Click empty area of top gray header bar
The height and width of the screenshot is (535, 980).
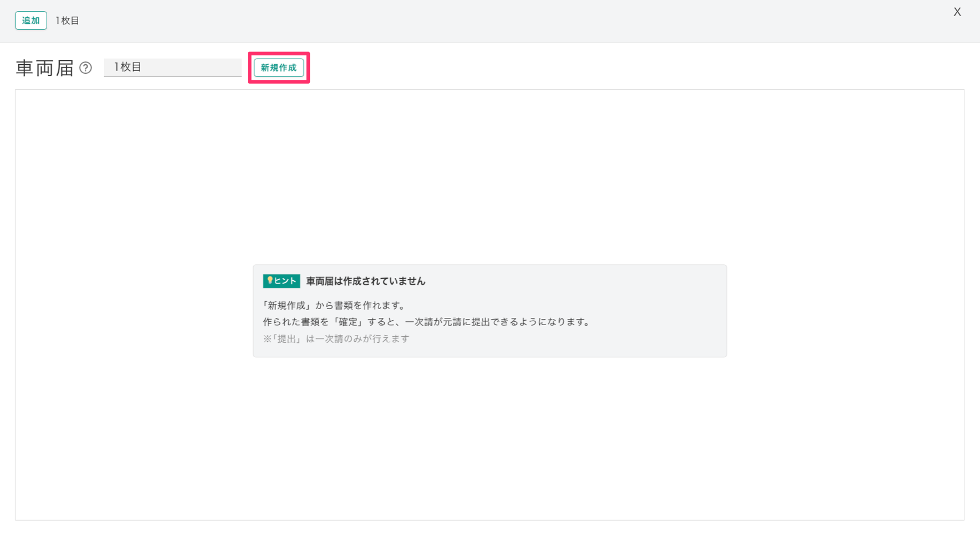click(x=499, y=21)
